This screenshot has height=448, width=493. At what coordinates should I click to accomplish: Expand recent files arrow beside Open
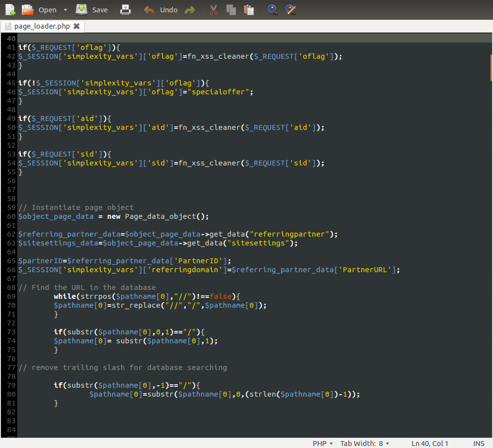[66, 10]
